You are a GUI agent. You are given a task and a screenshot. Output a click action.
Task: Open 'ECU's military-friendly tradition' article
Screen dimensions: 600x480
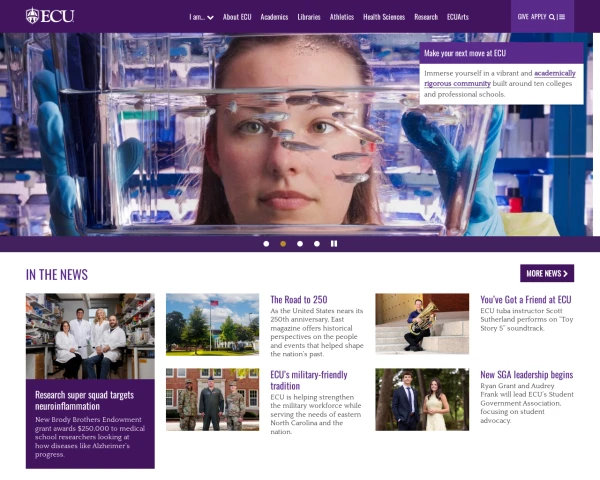(x=309, y=380)
